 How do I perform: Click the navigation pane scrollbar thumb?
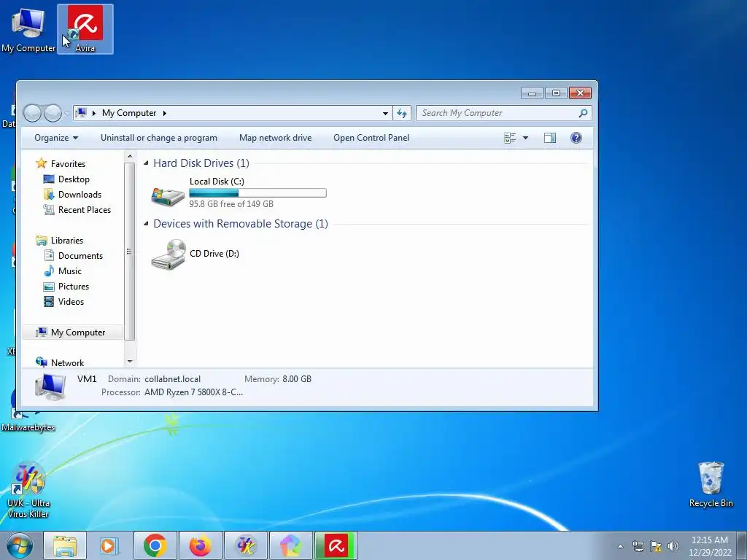130,252
